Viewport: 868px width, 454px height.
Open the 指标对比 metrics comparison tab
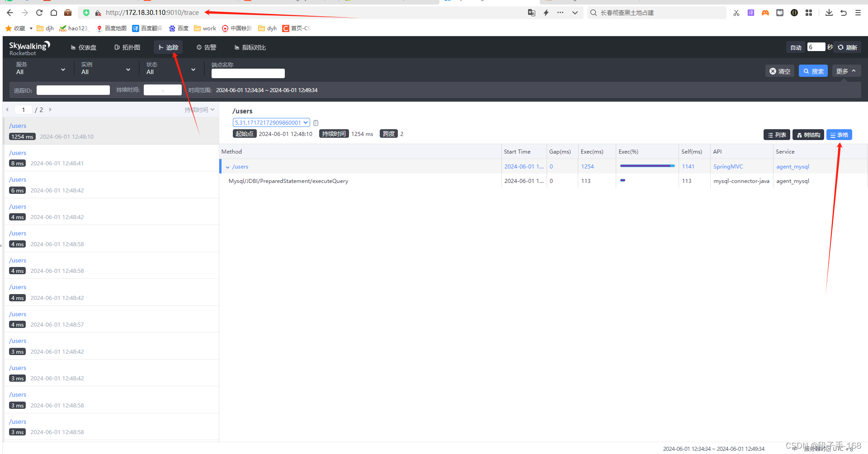pyautogui.click(x=250, y=47)
